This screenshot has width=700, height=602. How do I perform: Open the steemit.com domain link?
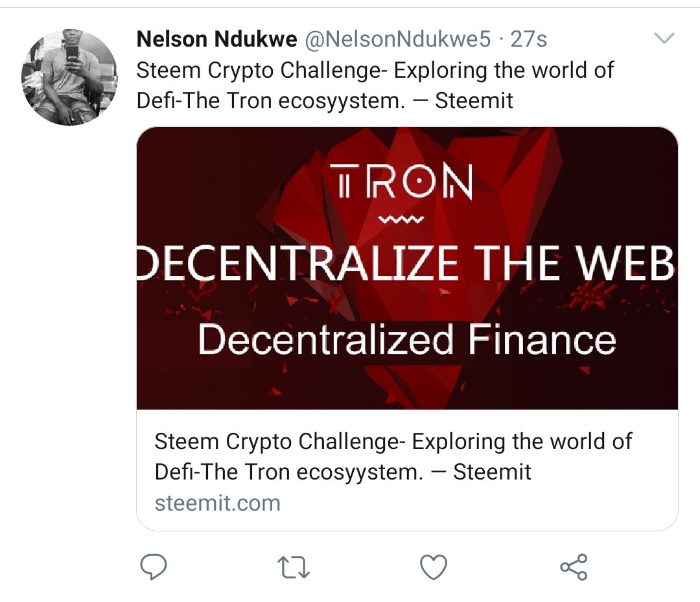point(217,503)
